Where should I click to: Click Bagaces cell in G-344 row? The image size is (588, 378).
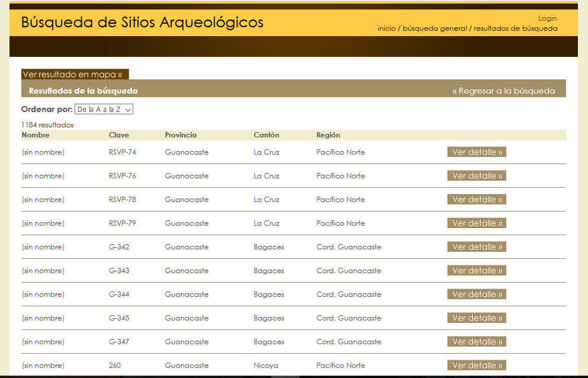pos(269,294)
